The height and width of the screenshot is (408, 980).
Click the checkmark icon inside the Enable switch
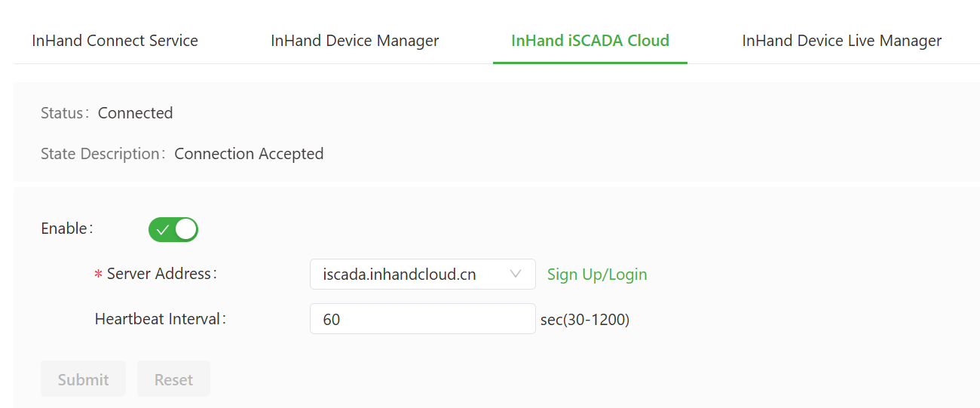[x=163, y=229]
